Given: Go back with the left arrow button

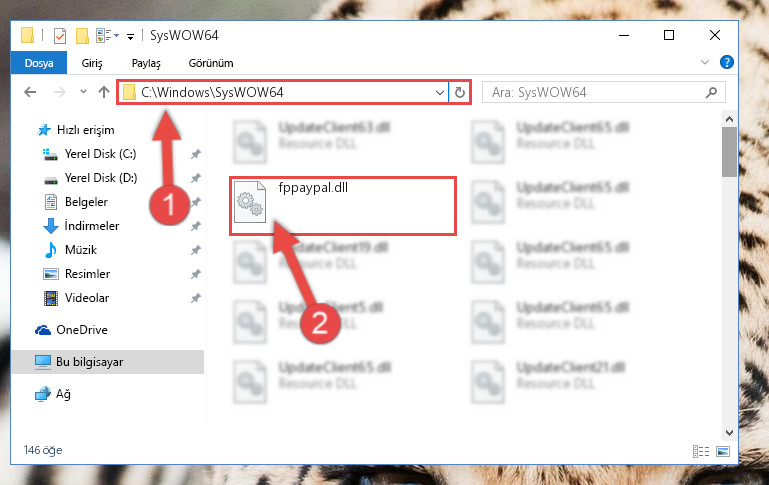Looking at the screenshot, I should point(30,92).
